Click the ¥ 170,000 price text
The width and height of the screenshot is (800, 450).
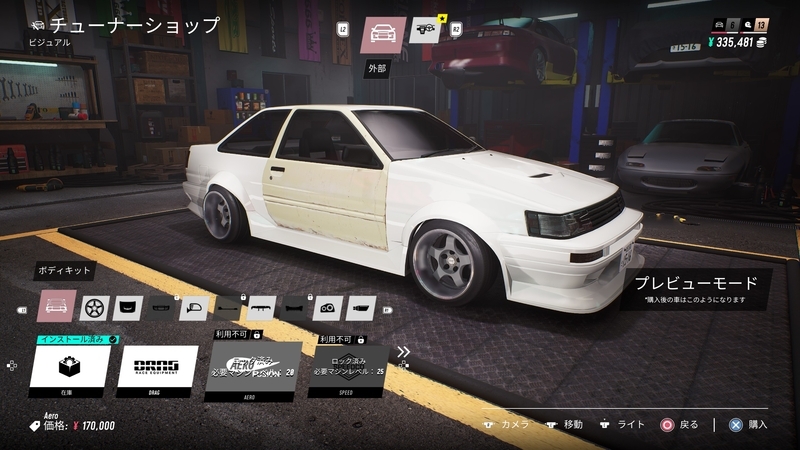(94, 426)
